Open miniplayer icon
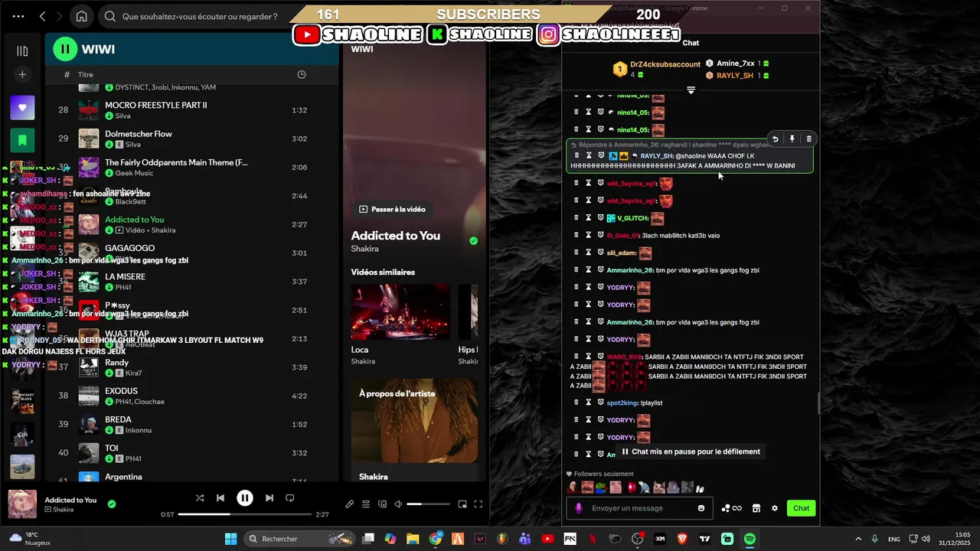 click(462, 504)
